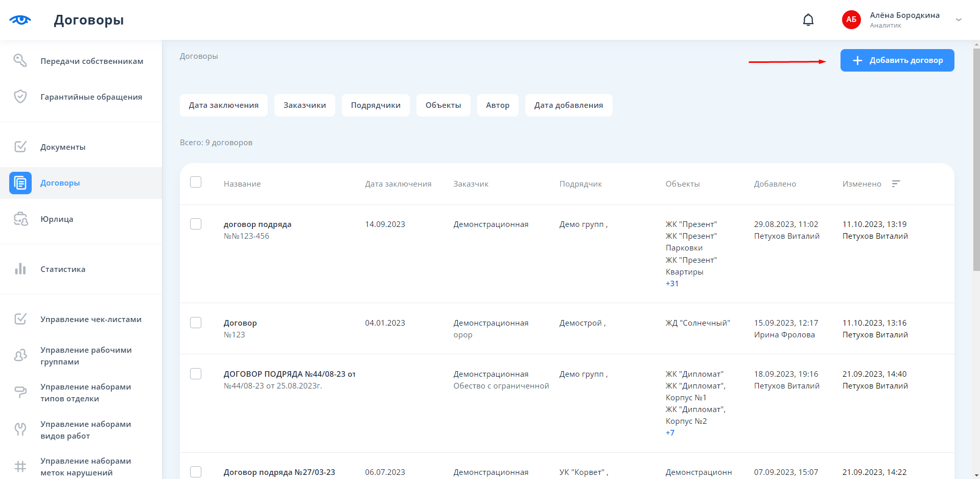Click the Передачи собственникам key icon
The height and width of the screenshot is (479, 980).
20,61
